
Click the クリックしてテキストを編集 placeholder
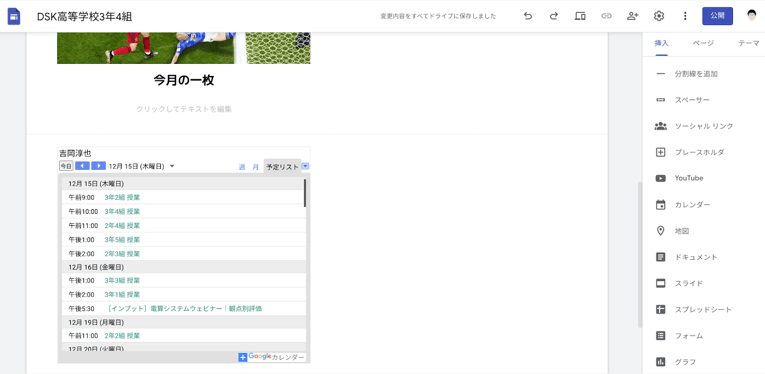pyautogui.click(x=184, y=109)
